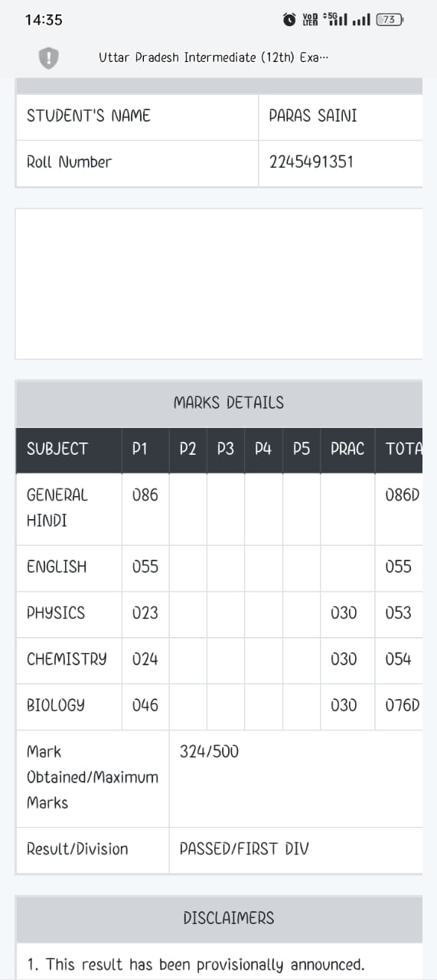Tap the 5G signal strength icon

(334, 19)
